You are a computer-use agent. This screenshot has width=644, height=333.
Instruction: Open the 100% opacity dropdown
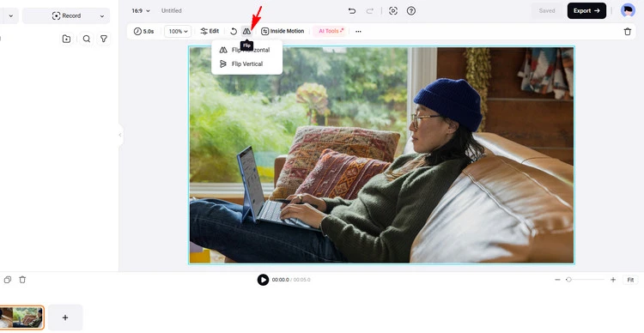[x=178, y=31]
